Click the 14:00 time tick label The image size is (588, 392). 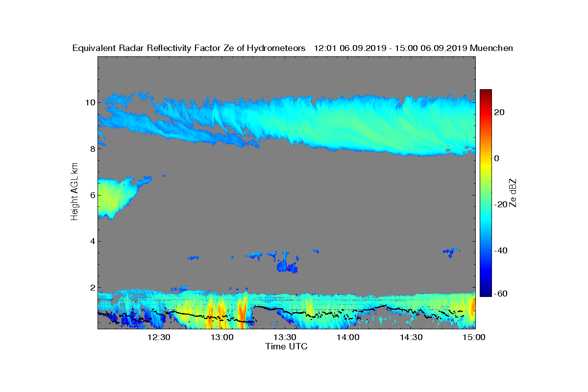348,337
